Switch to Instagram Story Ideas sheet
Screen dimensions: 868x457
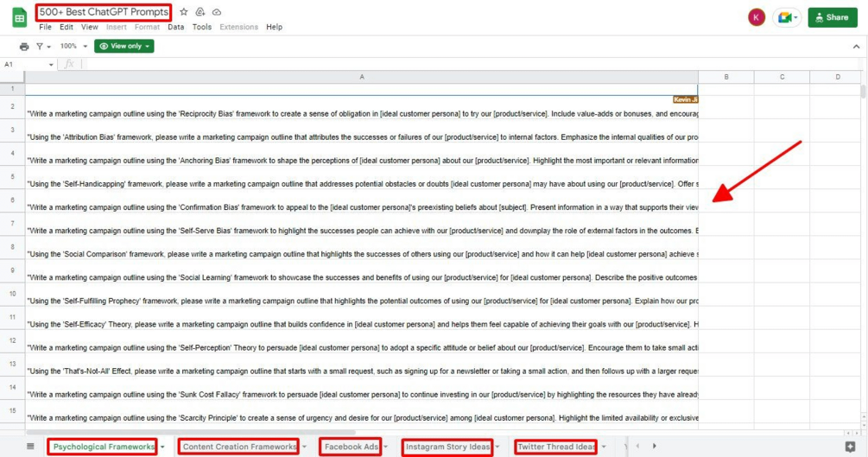click(447, 447)
